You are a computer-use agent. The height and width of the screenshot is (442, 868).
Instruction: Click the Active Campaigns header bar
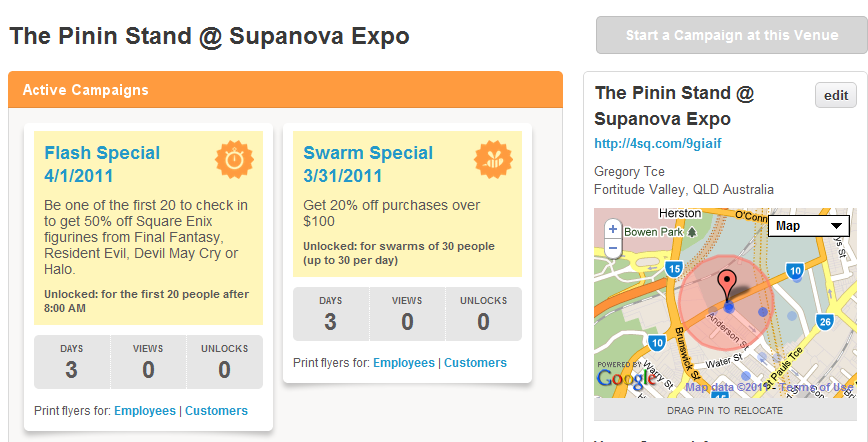[285, 90]
